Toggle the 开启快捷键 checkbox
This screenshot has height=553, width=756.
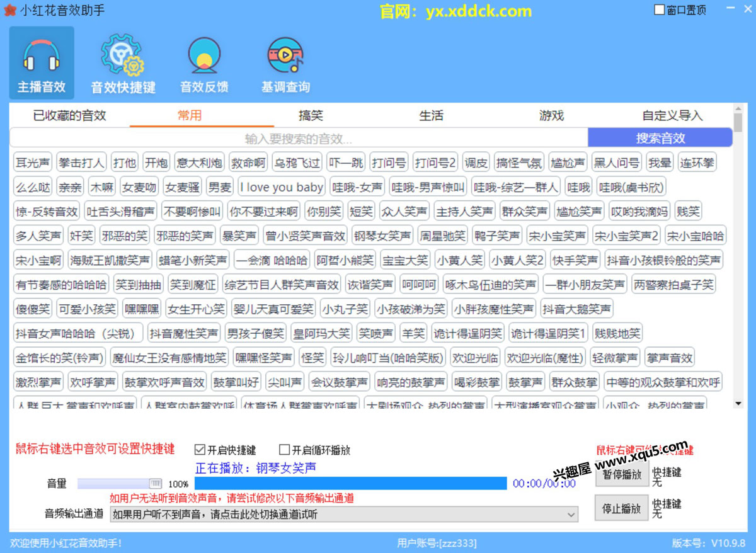click(x=200, y=450)
